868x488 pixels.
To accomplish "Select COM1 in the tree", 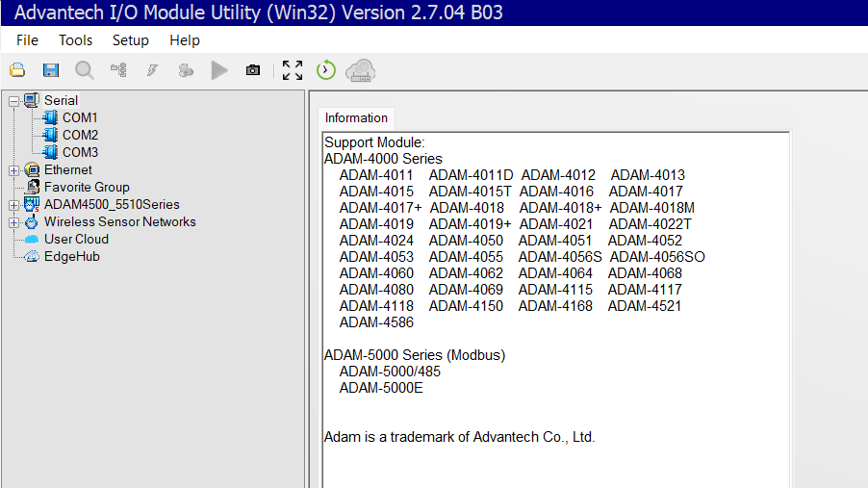I will (x=80, y=117).
